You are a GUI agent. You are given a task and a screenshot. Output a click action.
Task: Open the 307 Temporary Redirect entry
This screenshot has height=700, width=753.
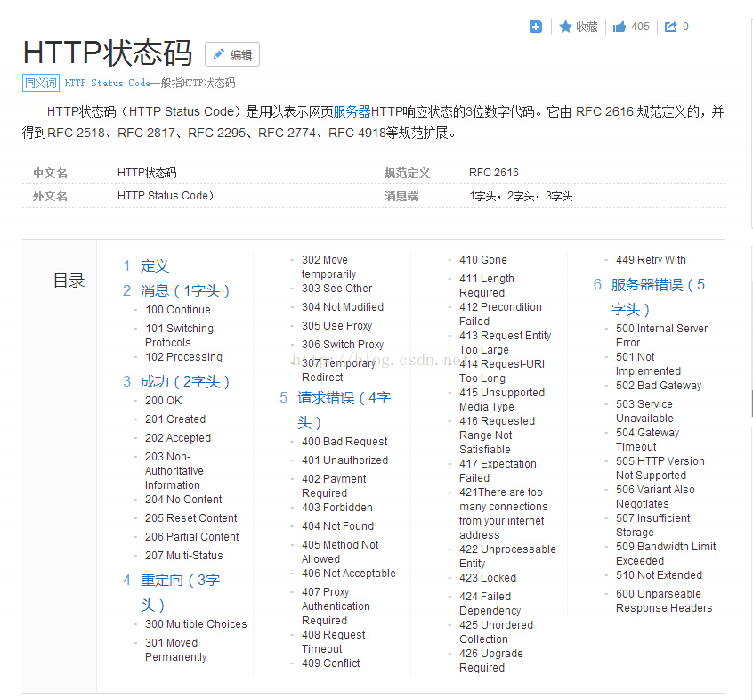coord(338,370)
